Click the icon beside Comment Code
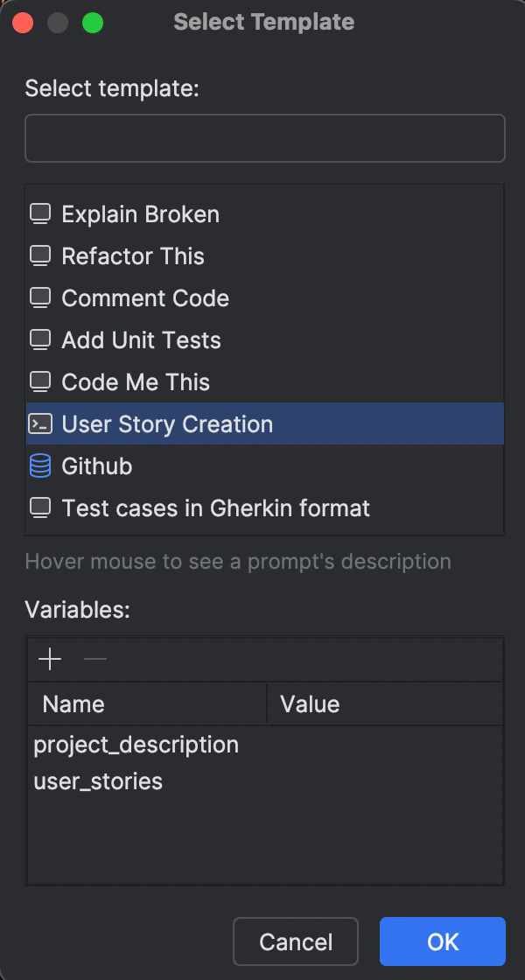Image resolution: width=525 pixels, height=980 pixels. pos(40,298)
